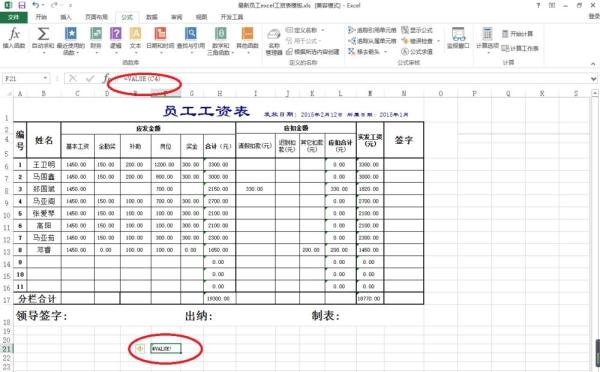Screen dimensions: 600x372
Task: Click the Insert Function fx ribbon button
Action: pyautogui.click(x=14, y=38)
